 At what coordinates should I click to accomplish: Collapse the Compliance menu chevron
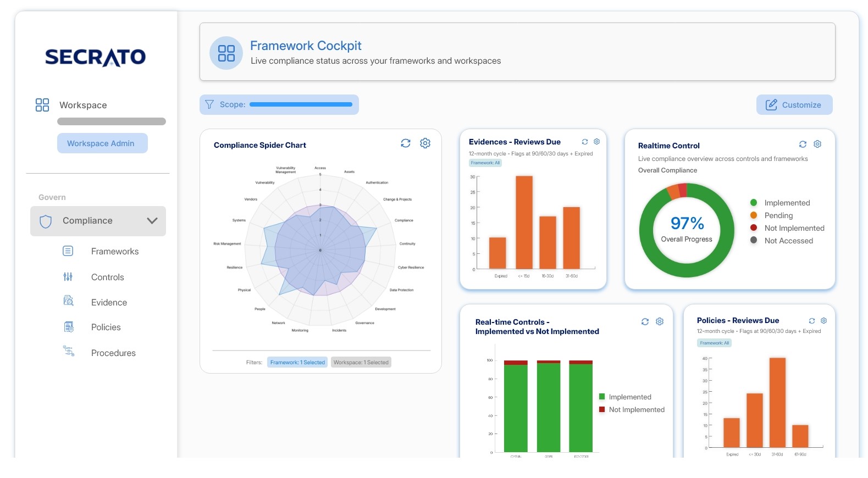(x=152, y=221)
